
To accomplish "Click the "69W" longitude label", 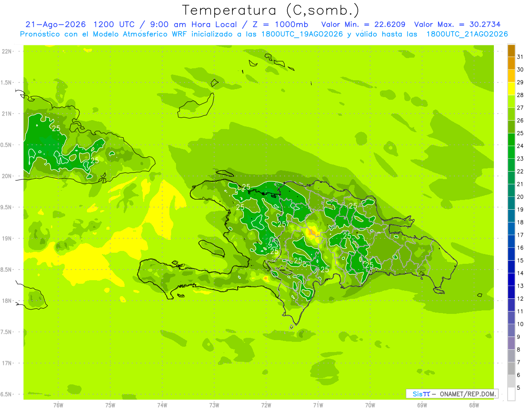I will pos(422,405).
